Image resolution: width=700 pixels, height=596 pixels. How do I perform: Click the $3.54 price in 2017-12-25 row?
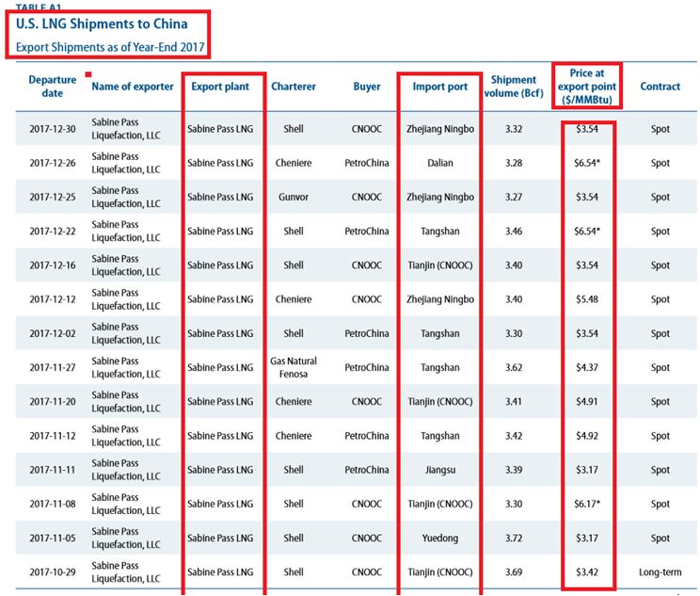[x=587, y=197]
